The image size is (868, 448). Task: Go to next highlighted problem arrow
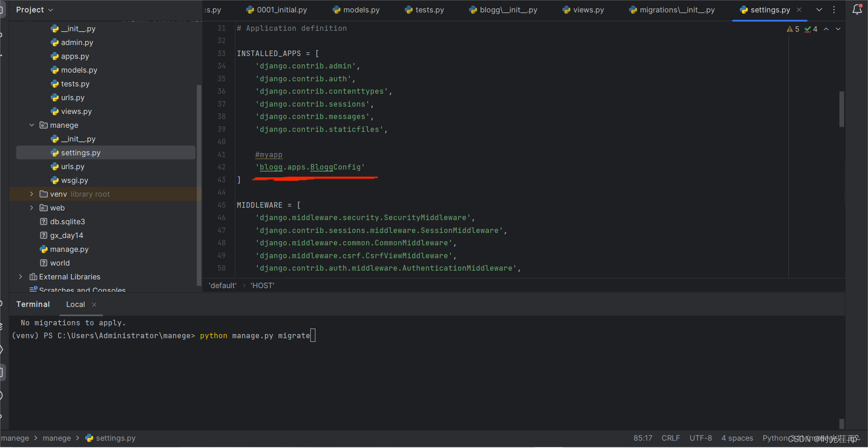(838, 29)
